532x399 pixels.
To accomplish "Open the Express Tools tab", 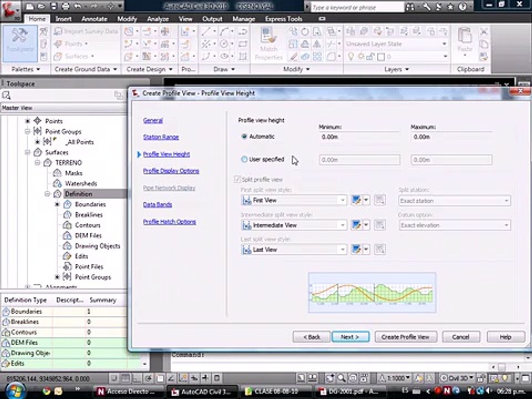I will coord(284,19).
